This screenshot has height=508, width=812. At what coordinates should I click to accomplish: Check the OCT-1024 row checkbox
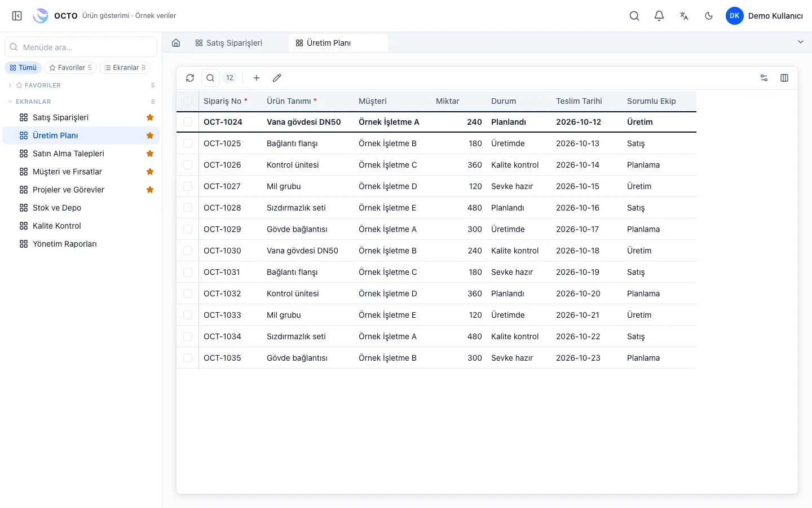click(x=188, y=122)
